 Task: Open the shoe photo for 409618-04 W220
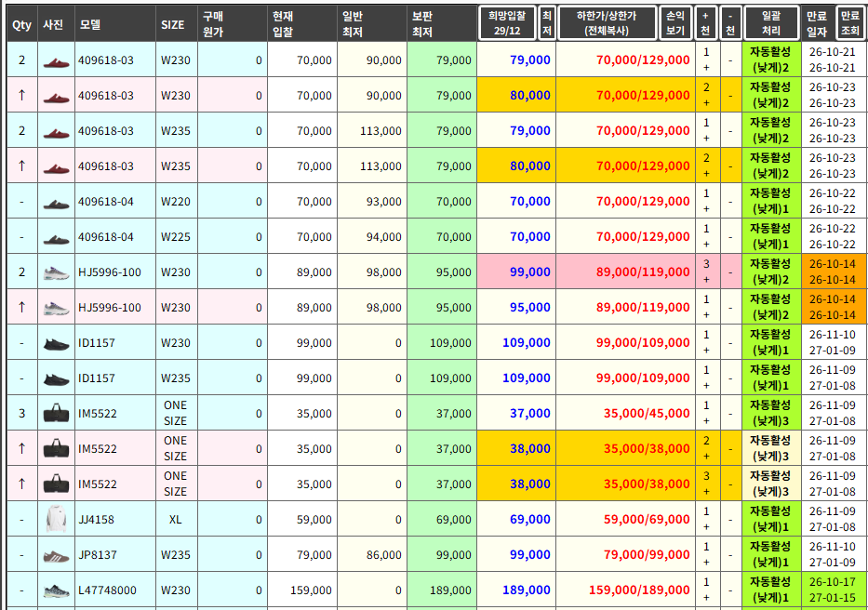click(56, 203)
